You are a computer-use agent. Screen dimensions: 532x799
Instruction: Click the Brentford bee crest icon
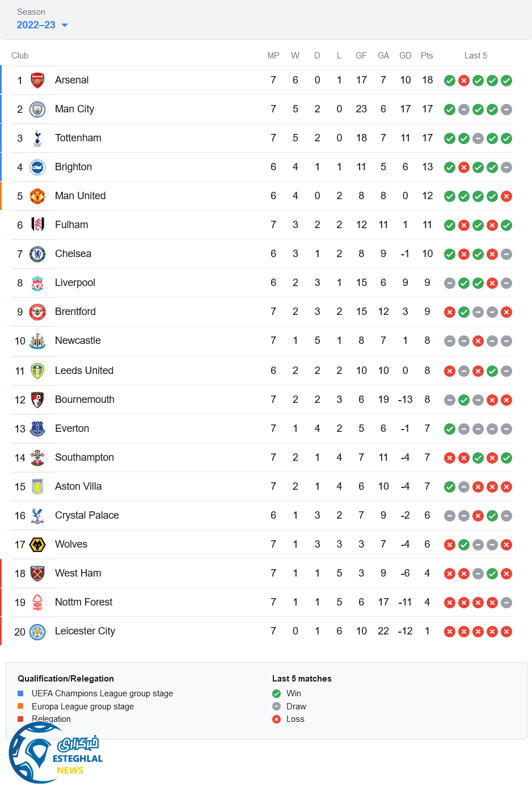tap(37, 312)
